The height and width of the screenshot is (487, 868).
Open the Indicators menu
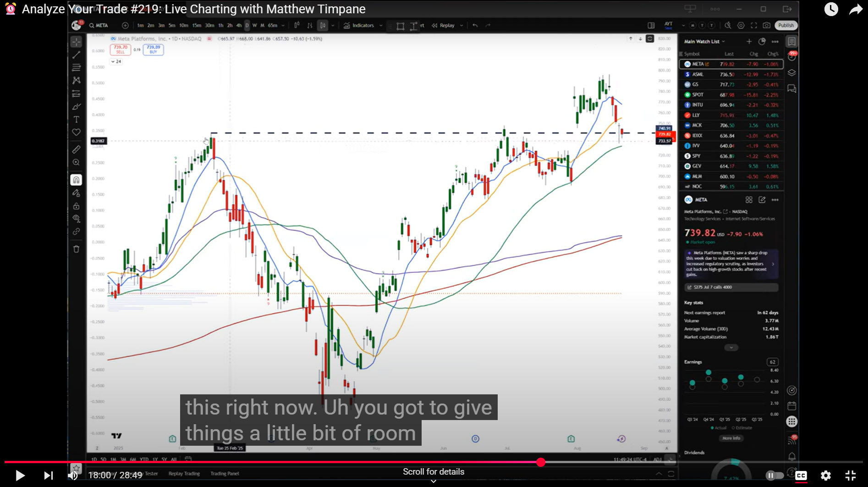[359, 25]
